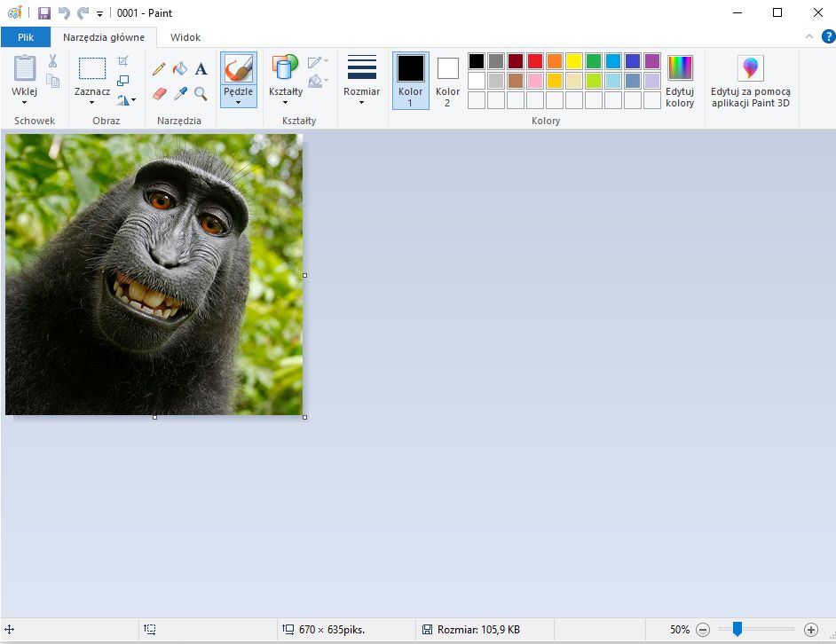Click the Zaznacz rectangular selection icon
This screenshot has height=644, width=836.
pyautogui.click(x=92, y=69)
